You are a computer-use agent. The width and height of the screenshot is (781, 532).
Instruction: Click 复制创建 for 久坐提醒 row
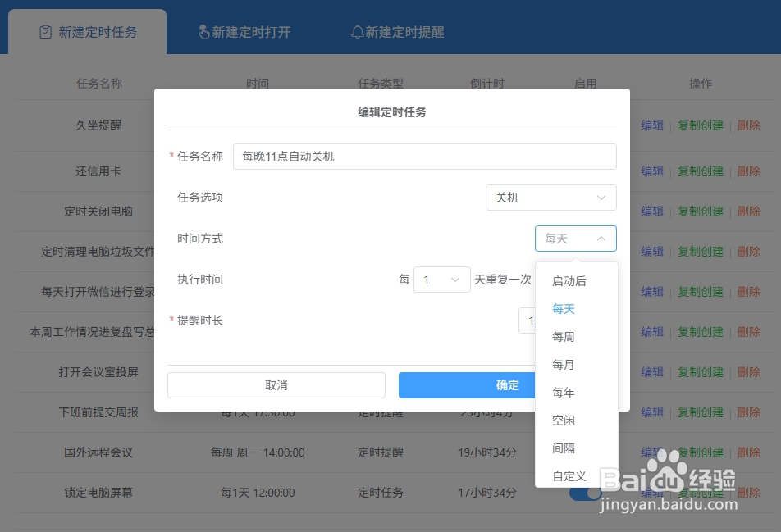(x=701, y=125)
